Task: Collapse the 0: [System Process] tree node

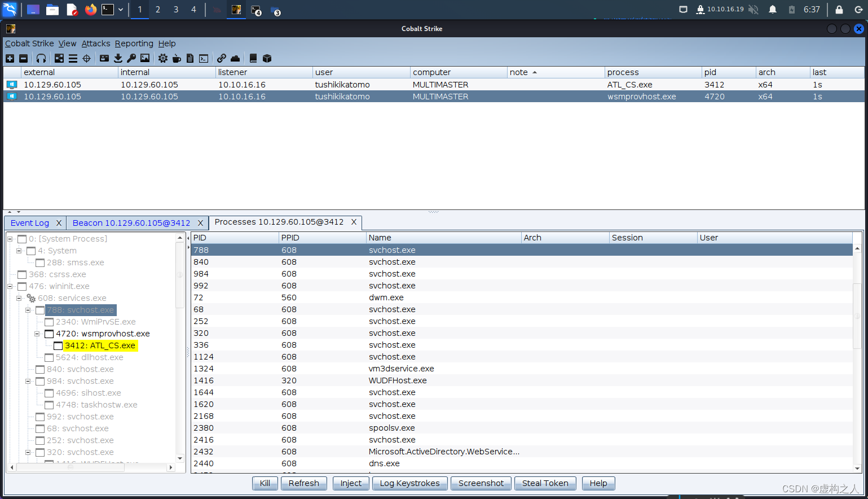Action: [x=10, y=239]
